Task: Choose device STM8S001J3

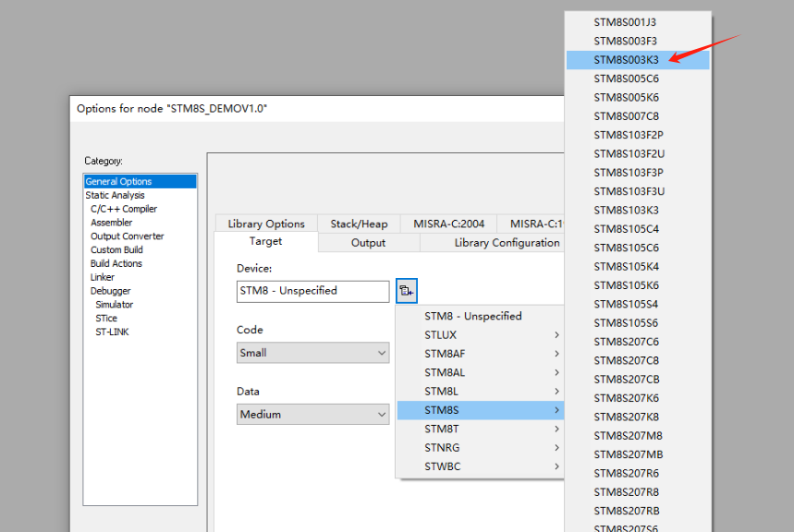Action: coord(638,22)
